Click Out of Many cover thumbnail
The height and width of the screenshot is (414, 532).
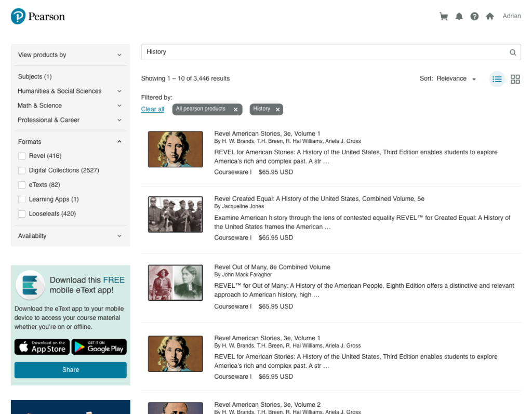click(x=176, y=283)
